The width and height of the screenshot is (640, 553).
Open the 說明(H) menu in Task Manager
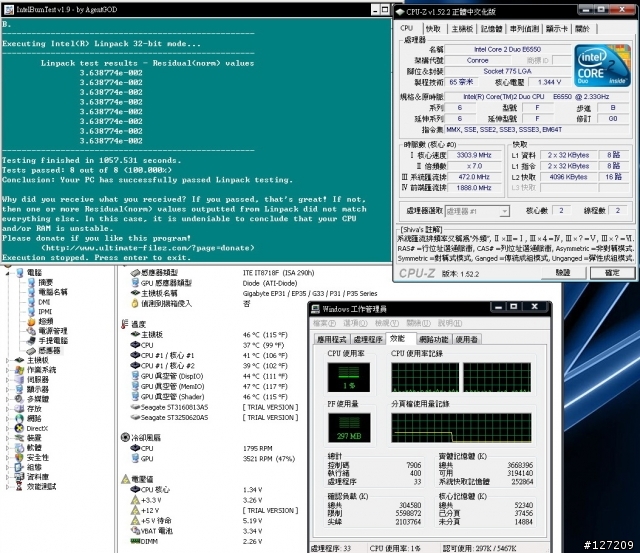[450, 323]
